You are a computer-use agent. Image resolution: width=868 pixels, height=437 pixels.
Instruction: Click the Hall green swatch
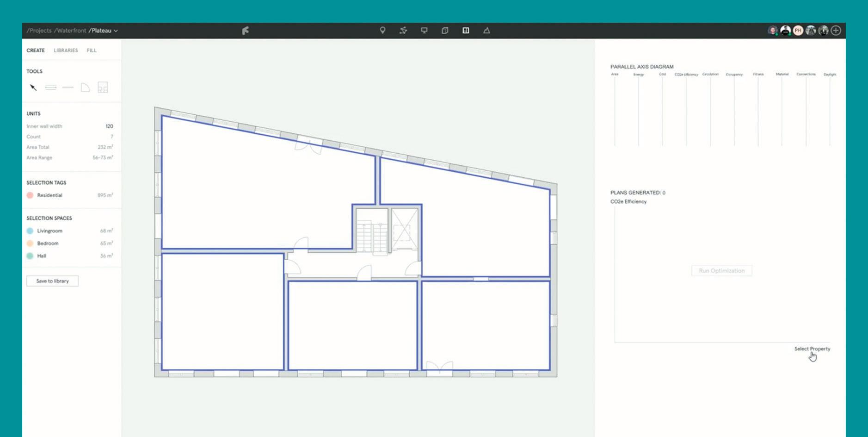click(30, 256)
